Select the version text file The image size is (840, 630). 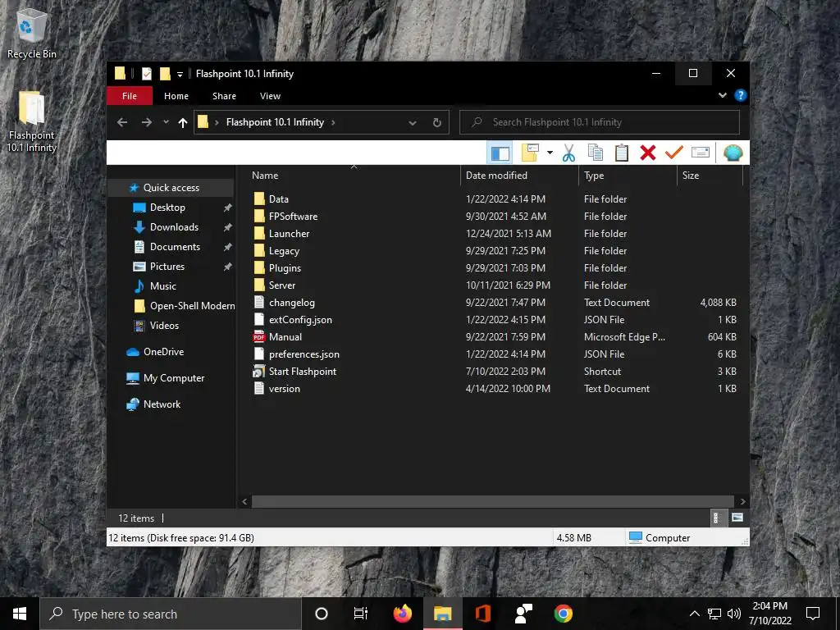coord(284,389)
